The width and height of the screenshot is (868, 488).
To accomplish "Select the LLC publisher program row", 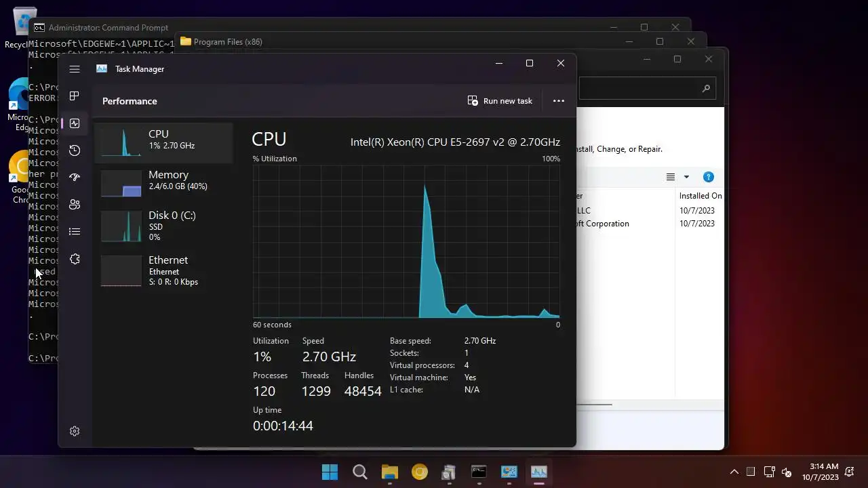I will click(x=650, y=211).
